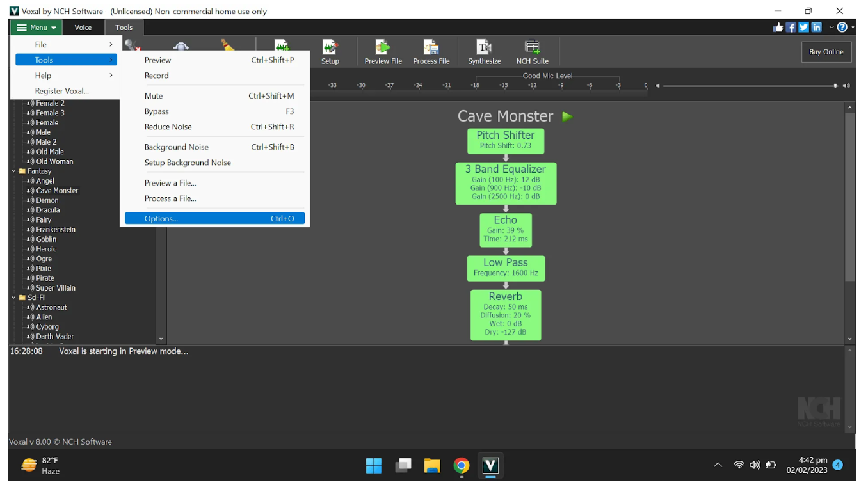
Task: Click Register Voxal... menu entry
Action: pyautogui.click(x=66, y=91)
